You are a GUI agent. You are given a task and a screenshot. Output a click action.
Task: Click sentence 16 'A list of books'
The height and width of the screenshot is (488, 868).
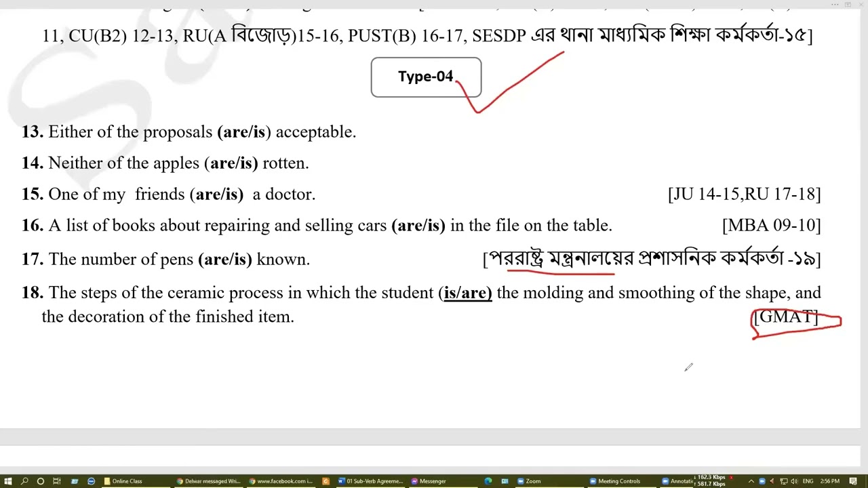[317, 225]
